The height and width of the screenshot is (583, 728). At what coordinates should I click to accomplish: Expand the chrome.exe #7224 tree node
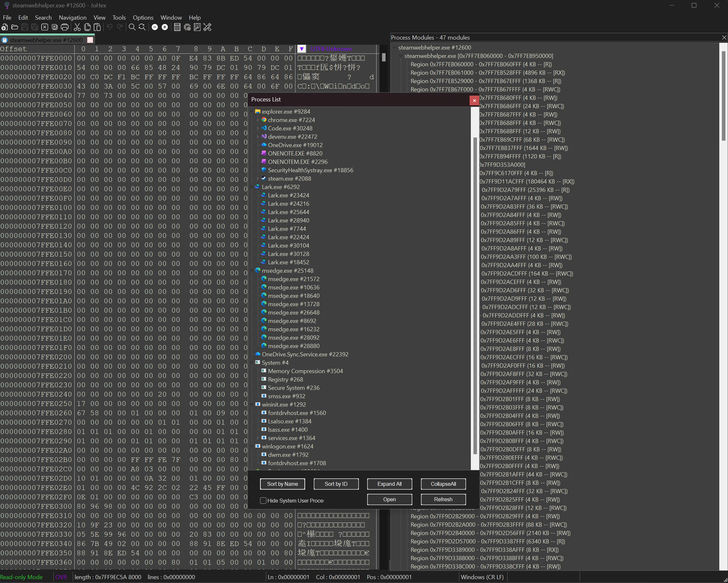point(258,120)
